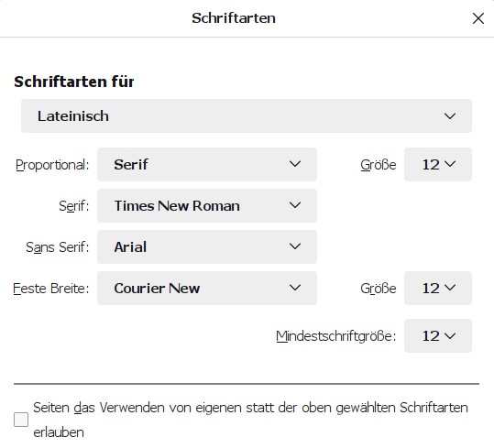The height and width of the screenshot is (448, 494).
Task: Open the Größe 12 dropdown beside Proportional
Action: click(x=438, y=164)
